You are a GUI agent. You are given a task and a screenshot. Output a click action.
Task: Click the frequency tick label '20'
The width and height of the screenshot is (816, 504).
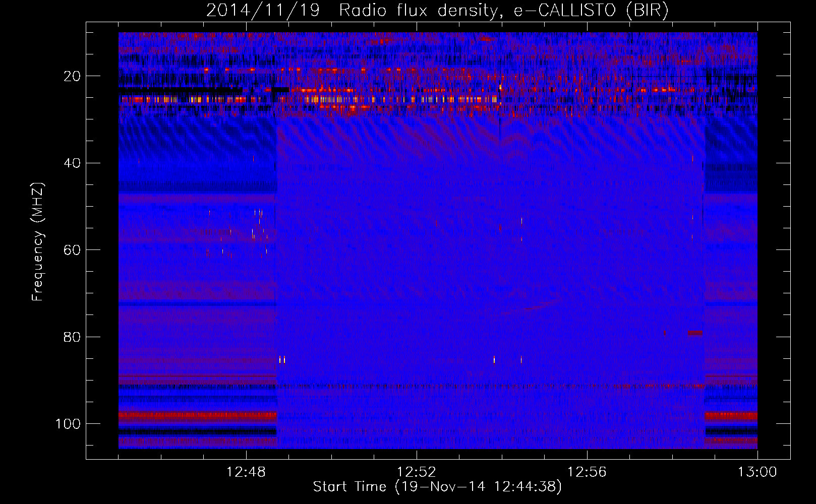pos(73,76)
